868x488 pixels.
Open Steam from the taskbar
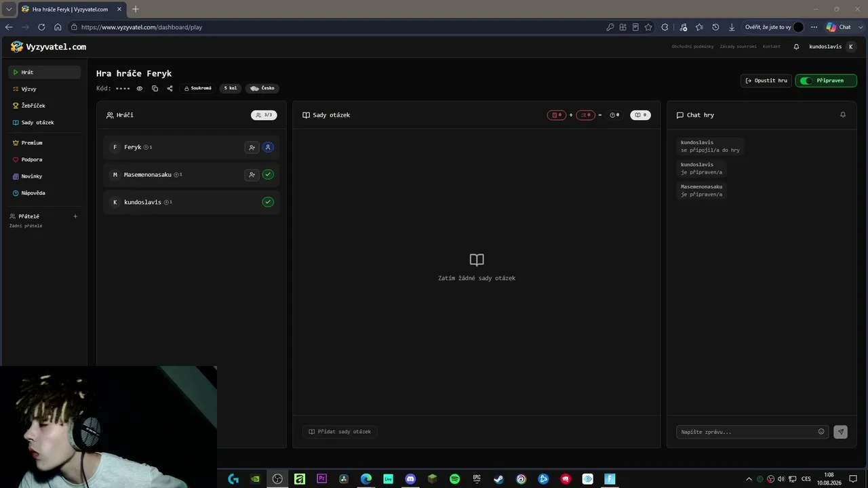point(498,479)
